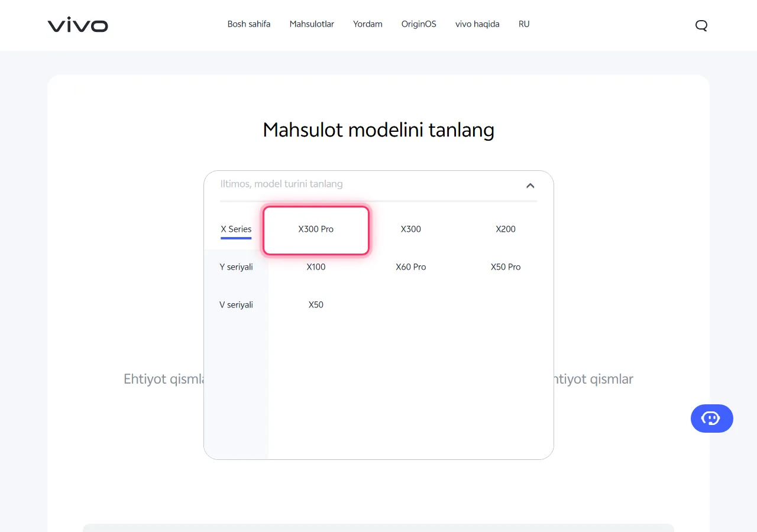Open the chat assistant bubble
The height and width of the screenshot is (532, 757).
tap(711, 419)
